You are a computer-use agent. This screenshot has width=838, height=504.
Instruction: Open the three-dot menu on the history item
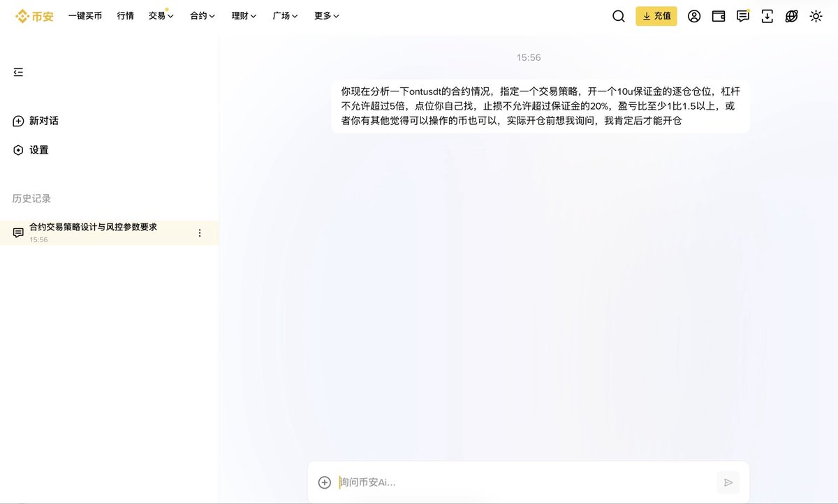pos(200,232)
